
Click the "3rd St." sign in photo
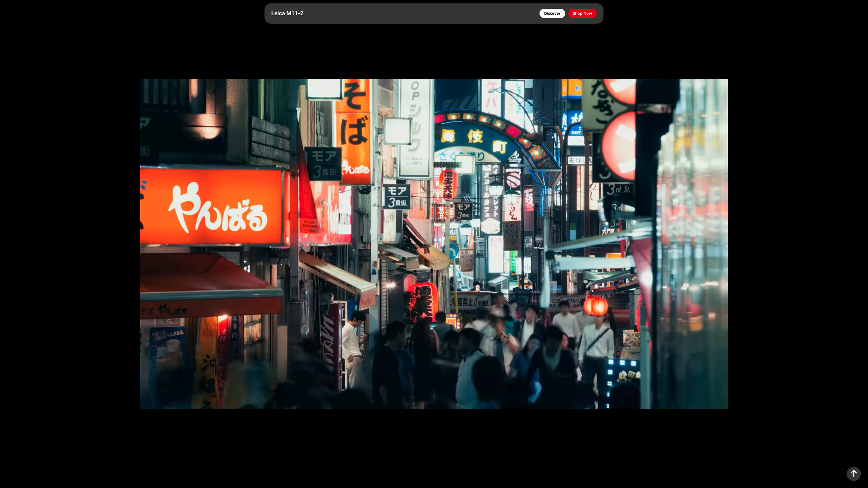618,190
